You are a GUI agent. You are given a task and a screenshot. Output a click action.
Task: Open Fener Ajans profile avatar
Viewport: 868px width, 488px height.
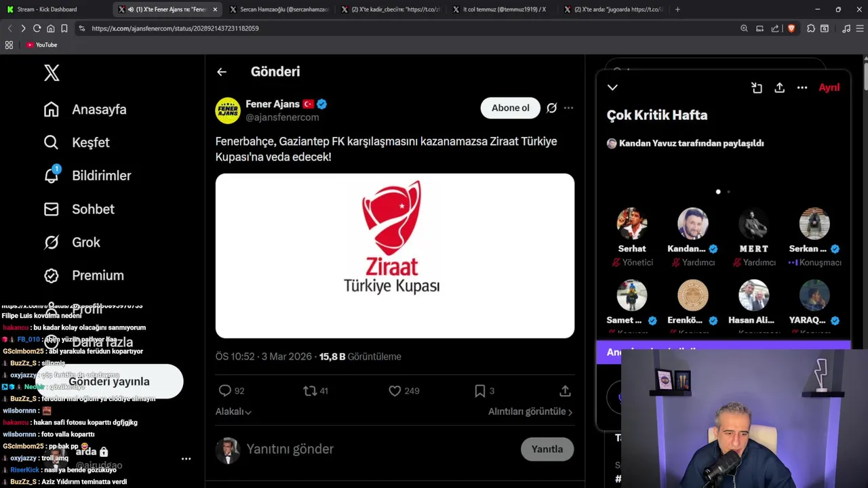(228, 110)
